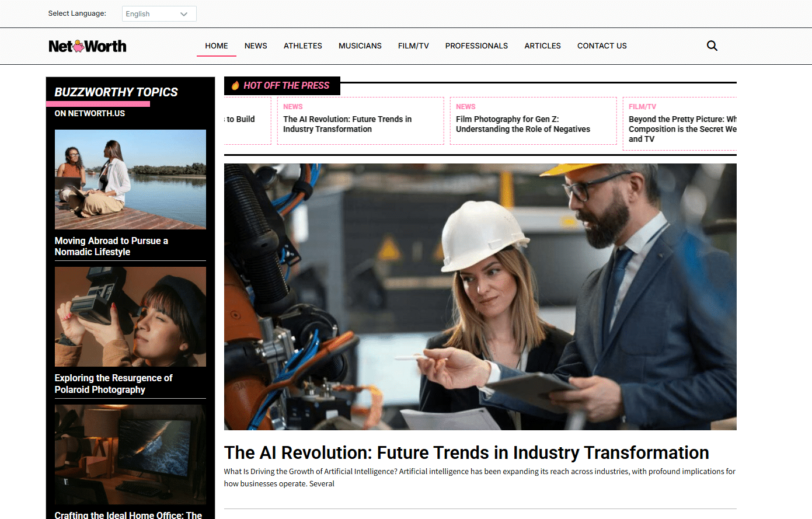Open the MUSICIANS section

[x=360, y=46]
